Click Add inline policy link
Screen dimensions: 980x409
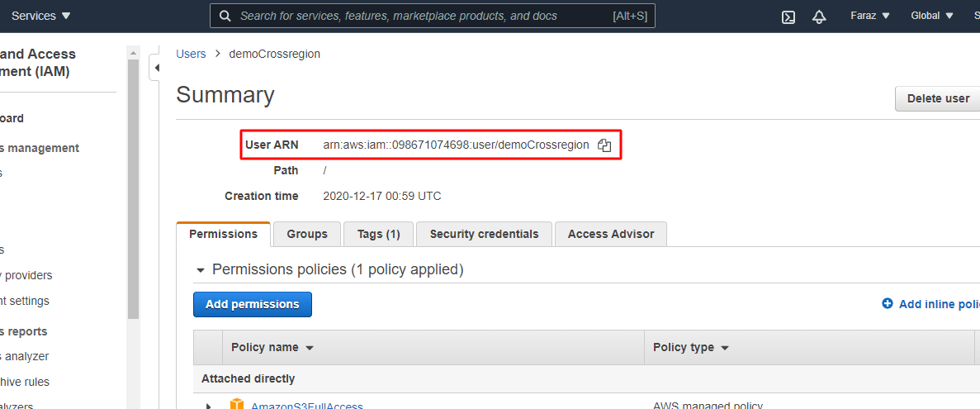[x=939, y=304]
